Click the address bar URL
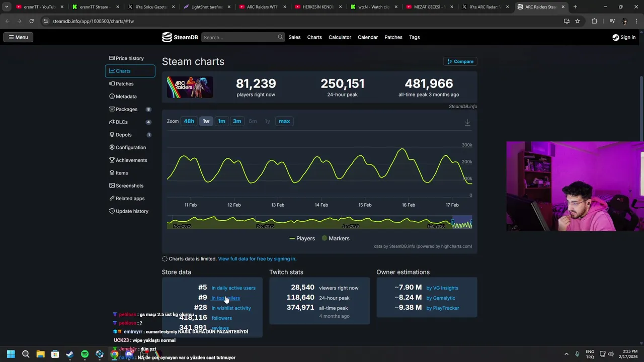 93,21
